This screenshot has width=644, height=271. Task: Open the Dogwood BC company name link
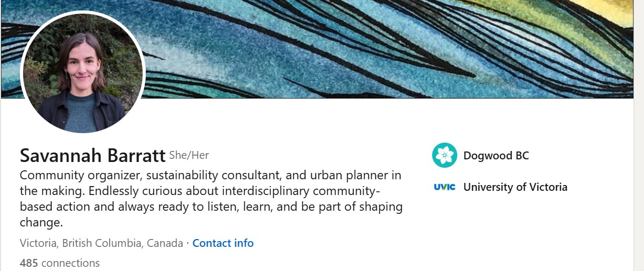[496, 156]
